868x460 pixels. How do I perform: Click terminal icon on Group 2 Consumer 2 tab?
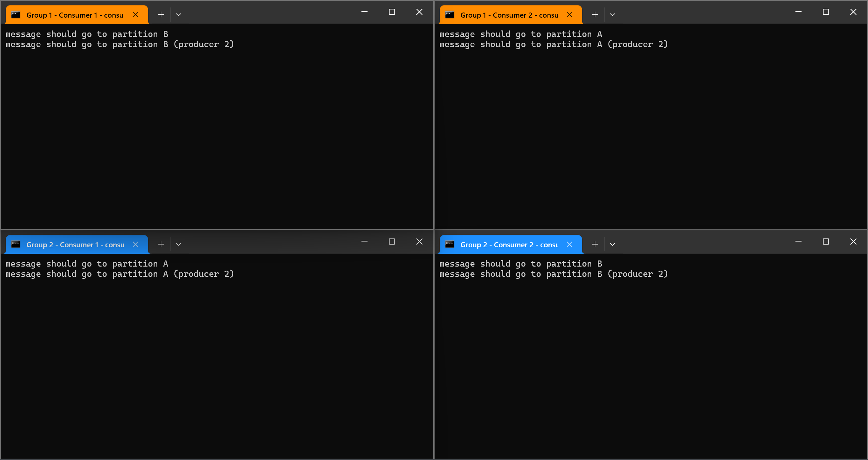click(450, 244)
